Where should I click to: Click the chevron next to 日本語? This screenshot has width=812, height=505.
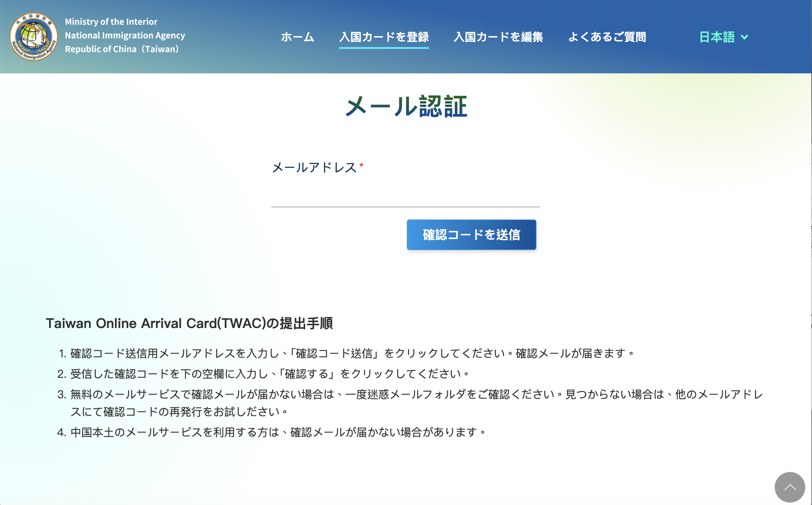[x=744, y=37]
